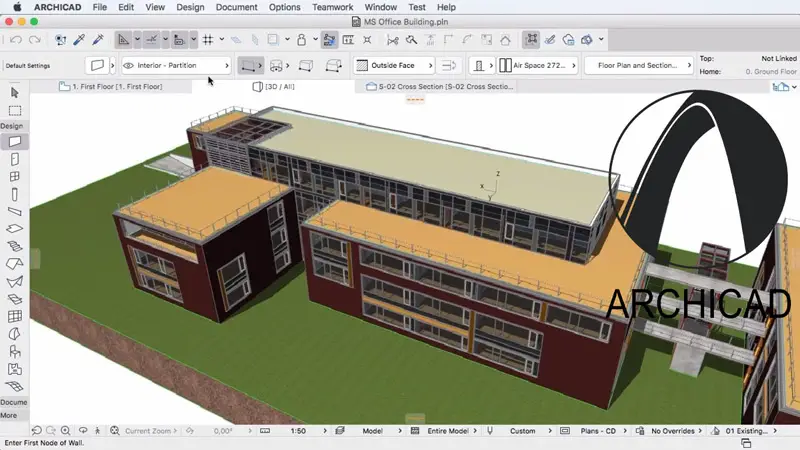Toggle the grid snap icon
800x450 pixels.
coord(208,40)
